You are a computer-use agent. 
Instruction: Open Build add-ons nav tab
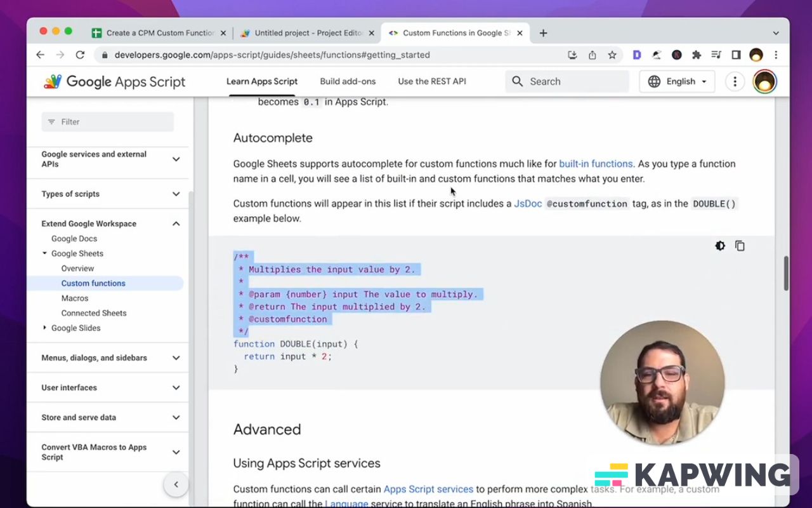coord(348,81)
